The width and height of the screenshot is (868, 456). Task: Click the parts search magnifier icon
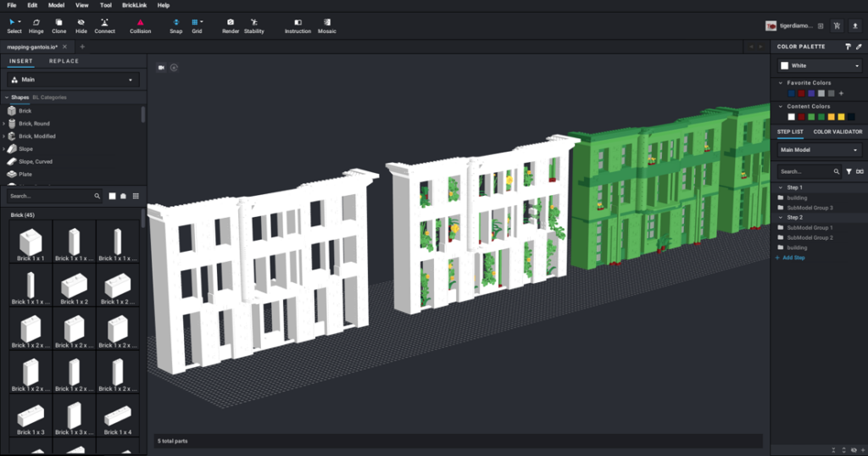tap(97, 196)
